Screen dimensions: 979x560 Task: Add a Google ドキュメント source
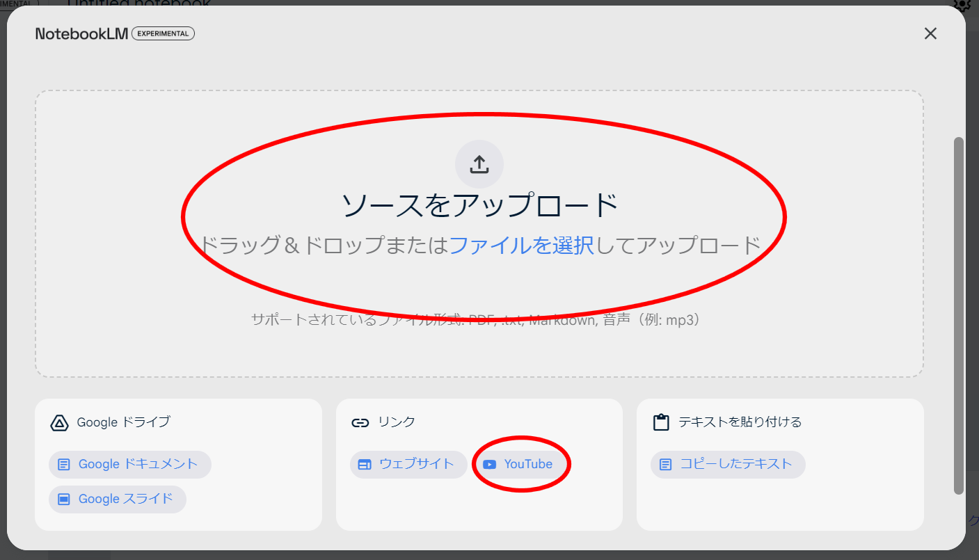click(130, 464)
